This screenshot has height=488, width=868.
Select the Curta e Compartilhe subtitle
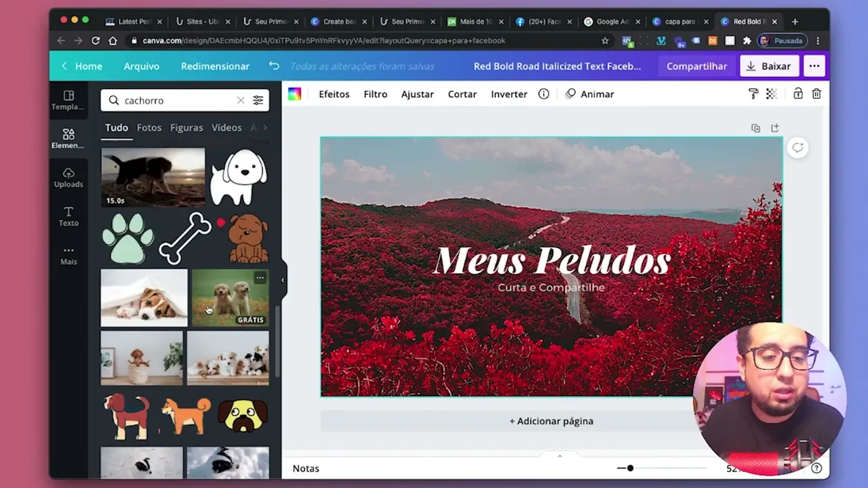551,287
